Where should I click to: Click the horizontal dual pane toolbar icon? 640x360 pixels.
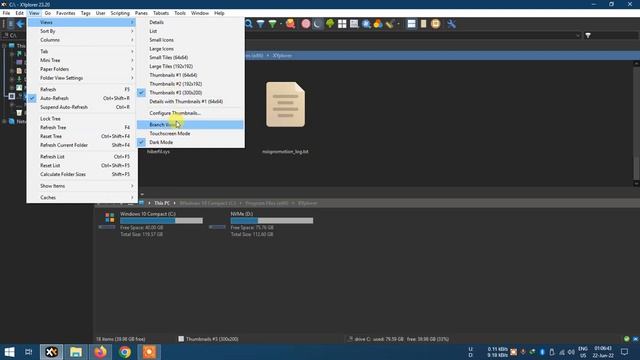pos(411,24)
